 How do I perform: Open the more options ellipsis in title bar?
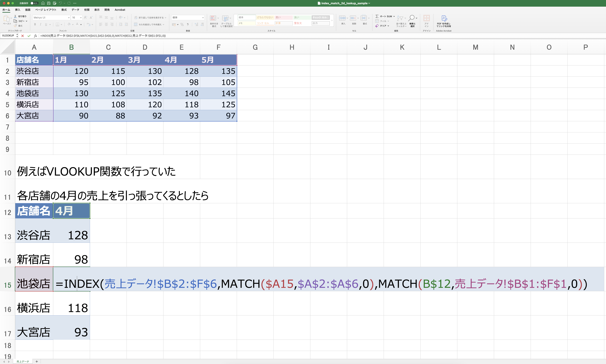[x=75, y=3]
